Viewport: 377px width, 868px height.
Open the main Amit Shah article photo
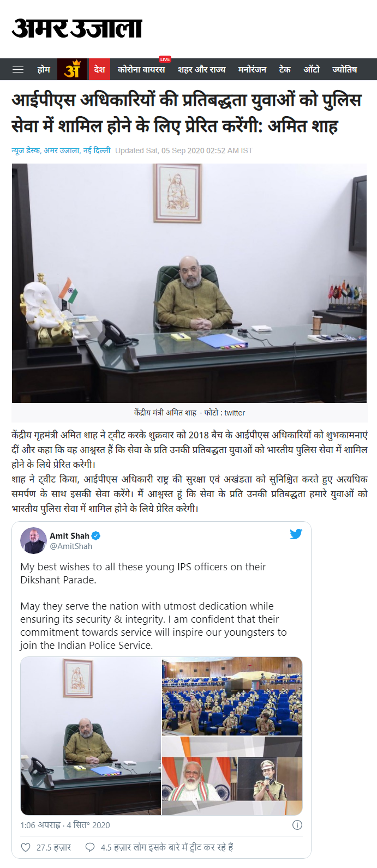189,283
